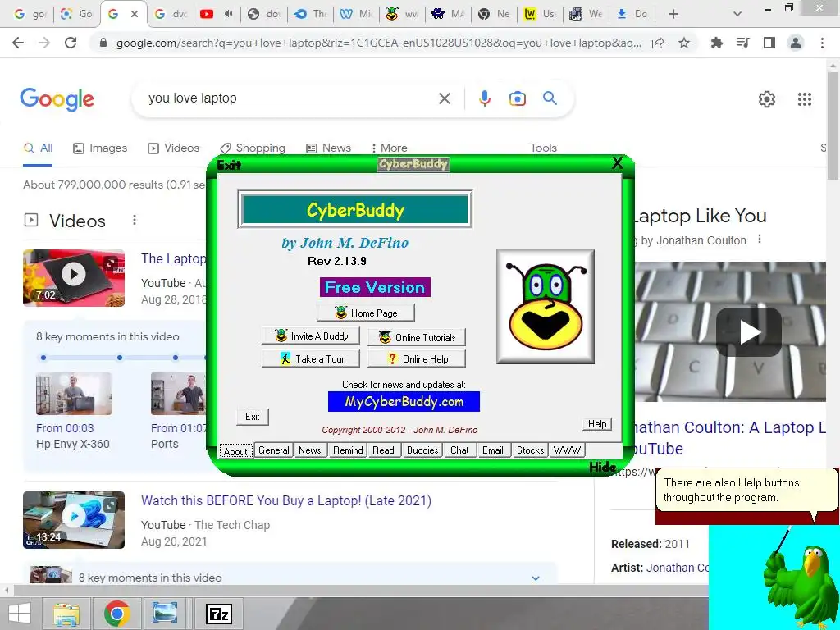Close CyberBuddy with the X on its frame

tap(617, 163)
